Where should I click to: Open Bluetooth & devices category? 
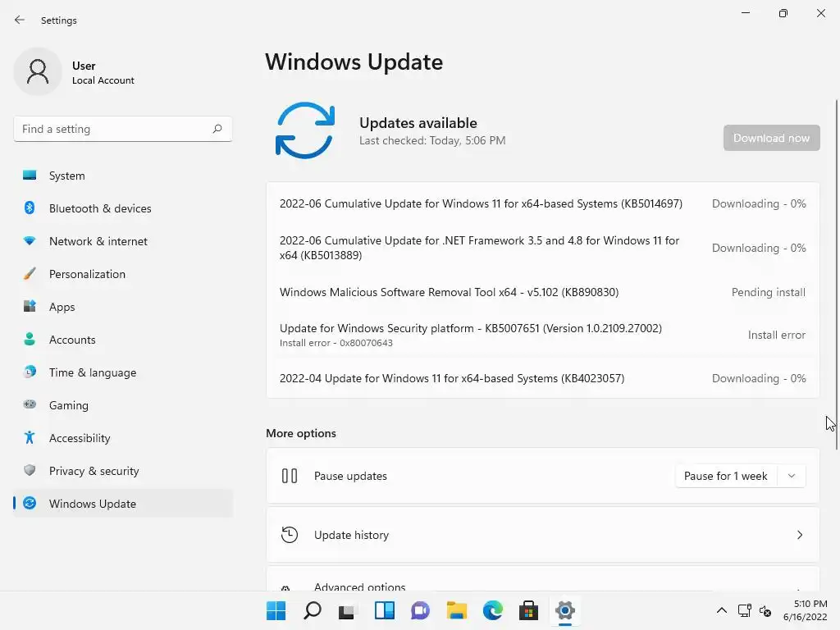click(123, 208)
